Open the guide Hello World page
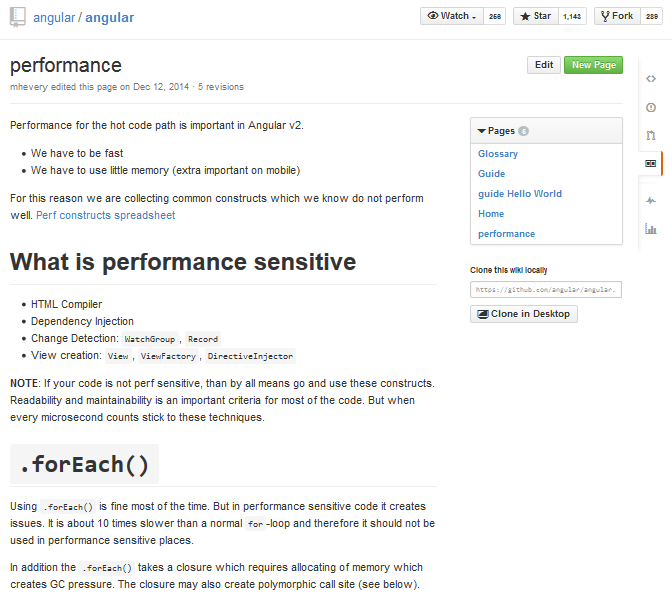The height and width of the screenshot is (594, 672). [519, 194]
